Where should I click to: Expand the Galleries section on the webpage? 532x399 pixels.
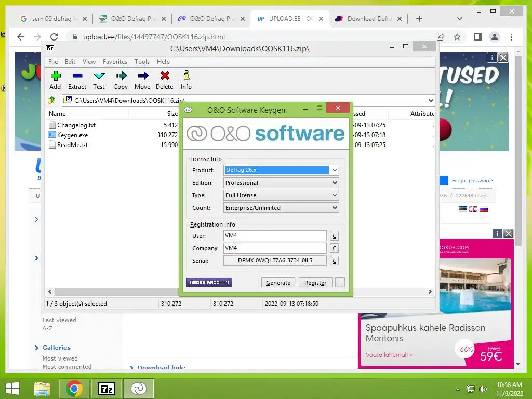coord(37,348)
